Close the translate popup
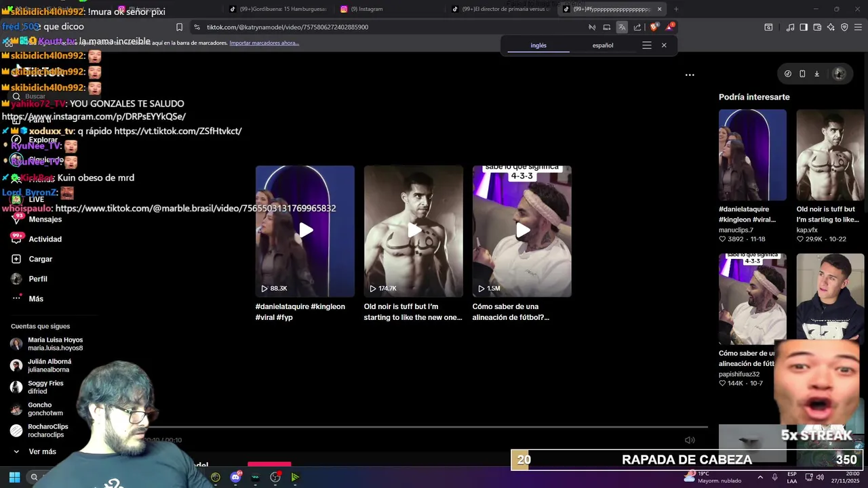Image resolution: width=868 pixels, height=488 pixels. 664,45
